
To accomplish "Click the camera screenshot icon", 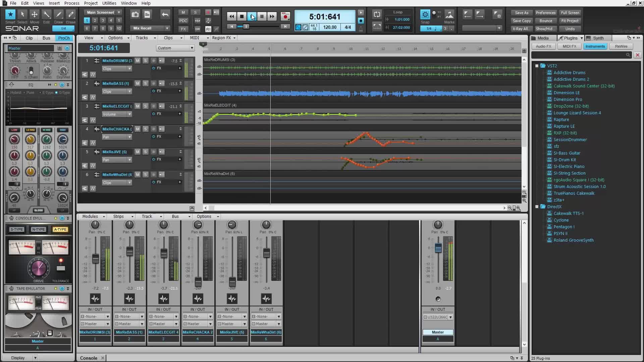I will tap(135, 14).
